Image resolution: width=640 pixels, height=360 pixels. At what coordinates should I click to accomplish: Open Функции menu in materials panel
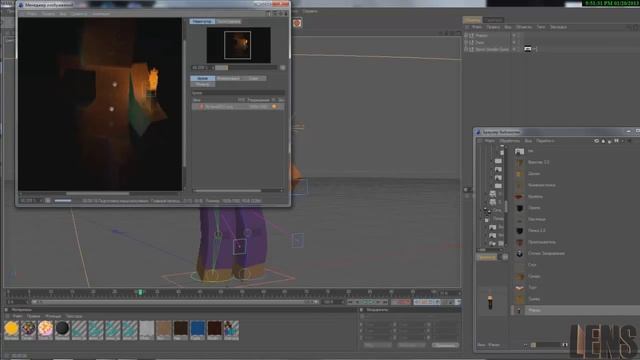(x=53, y=316)
